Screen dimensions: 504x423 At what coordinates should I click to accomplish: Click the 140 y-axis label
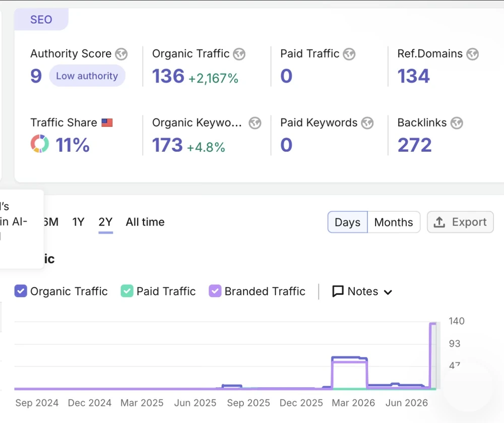(457, 321)
